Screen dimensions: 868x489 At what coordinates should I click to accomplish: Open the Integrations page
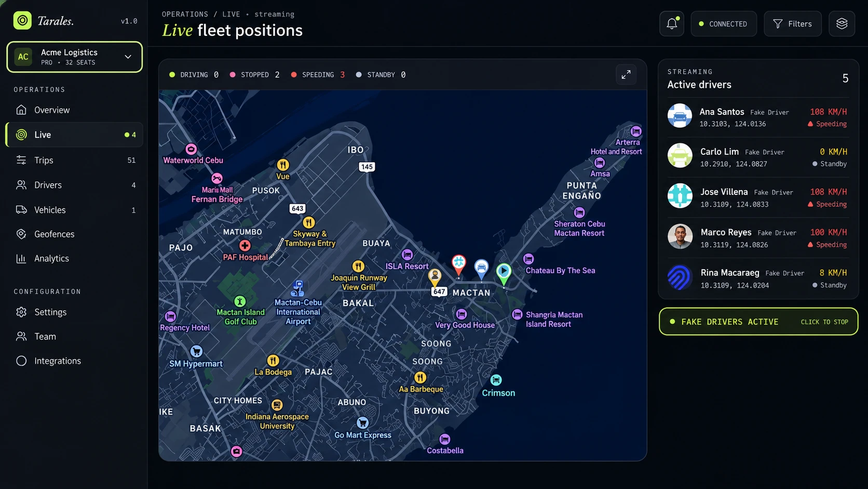pyautogui.click(x=75, y=361)
